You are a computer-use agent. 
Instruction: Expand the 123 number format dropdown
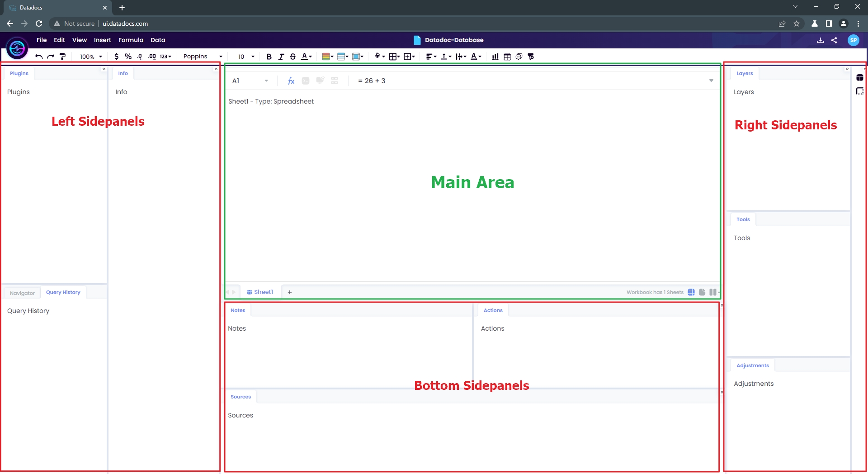click(x=165, y=56)
